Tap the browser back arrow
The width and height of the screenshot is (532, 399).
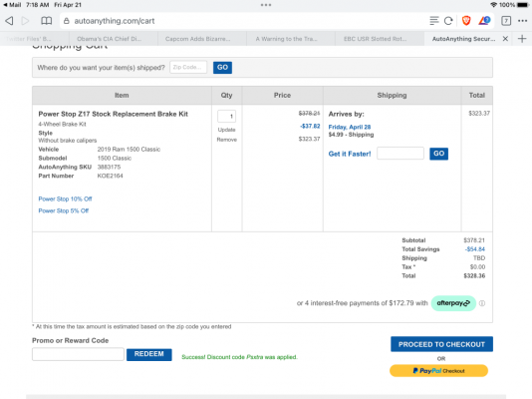pyautogui.click(x=10, y=21)
